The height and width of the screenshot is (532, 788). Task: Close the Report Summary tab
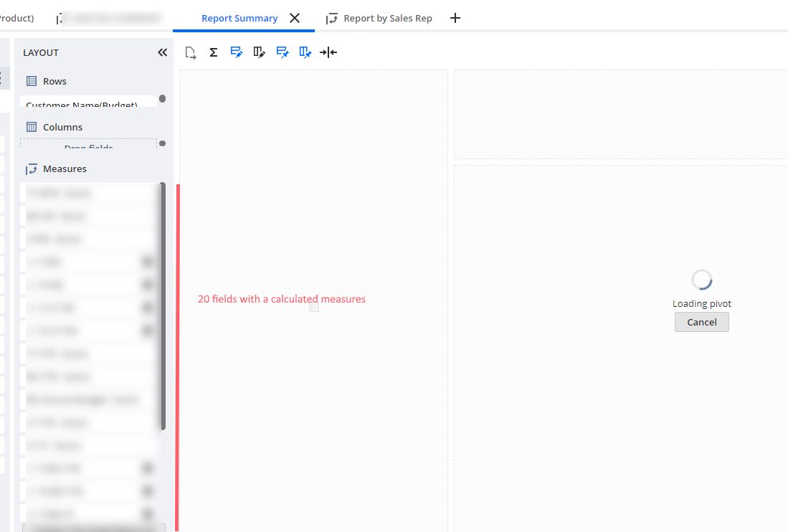pos(295,18)
